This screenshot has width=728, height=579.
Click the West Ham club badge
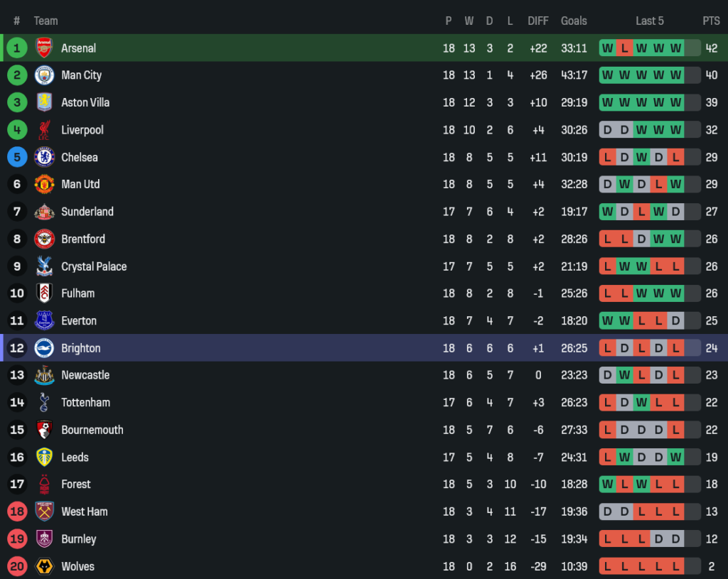coord(44,512)
